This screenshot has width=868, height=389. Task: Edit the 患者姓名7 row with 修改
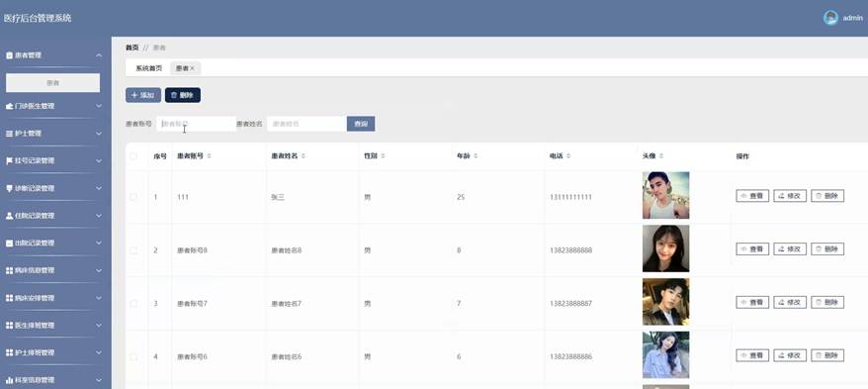point(790,303)
